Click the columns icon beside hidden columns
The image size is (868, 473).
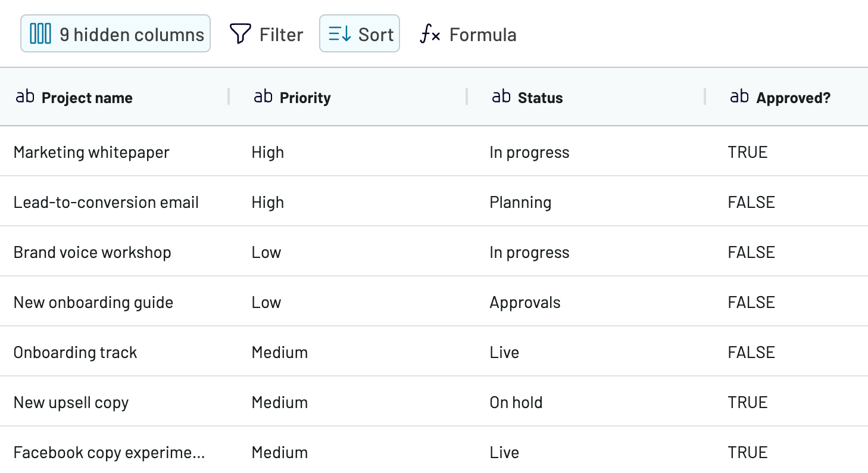coord(40,34)
